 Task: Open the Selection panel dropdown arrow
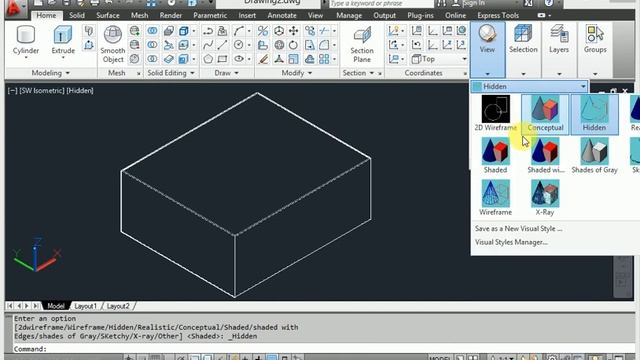[523, 74]
